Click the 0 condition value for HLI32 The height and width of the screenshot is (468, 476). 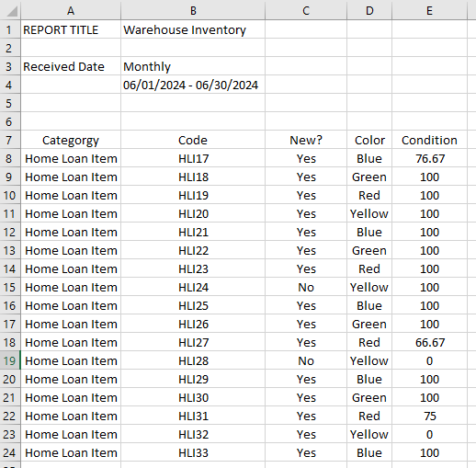(429, 434)
